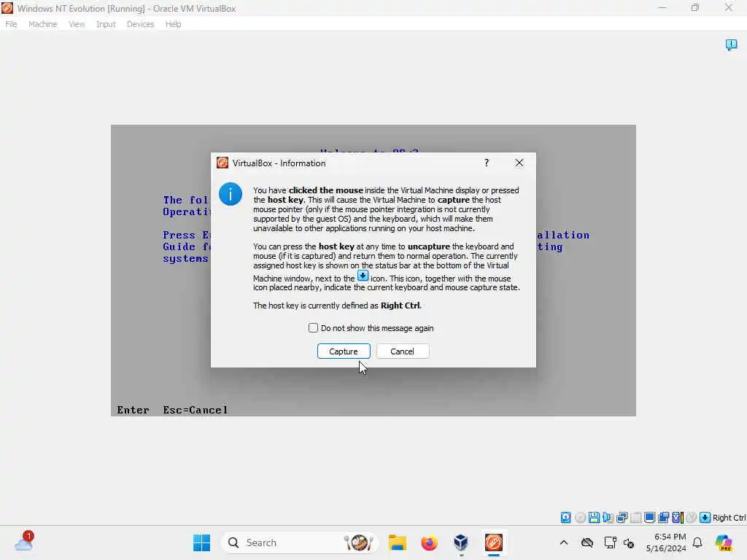Viewport: 747px width, 560px height.
Task: Open the View menu
Action: click(77, 24)
